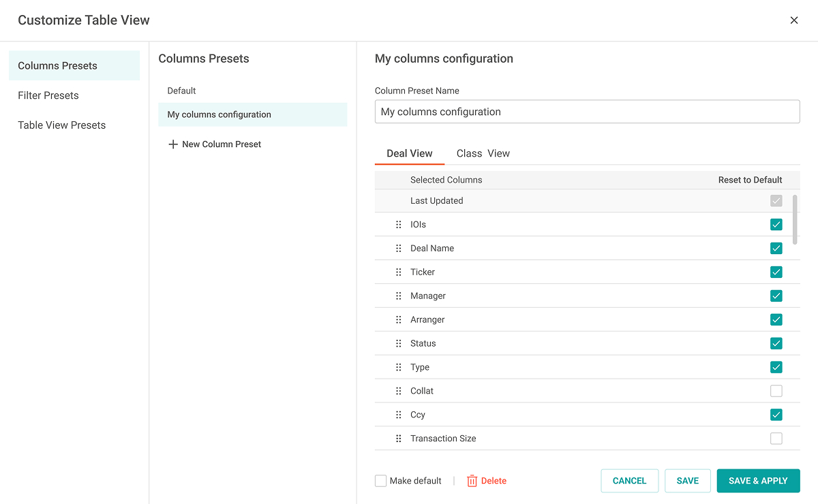
Task: Uncheck the IOIs column checkbox
Action: coord(776,225)
